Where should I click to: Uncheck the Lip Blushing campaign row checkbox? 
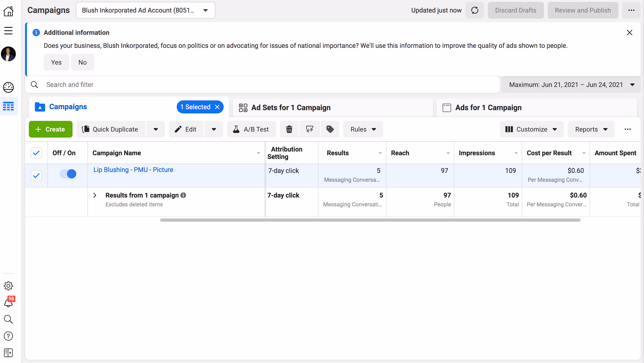point(36,176)
